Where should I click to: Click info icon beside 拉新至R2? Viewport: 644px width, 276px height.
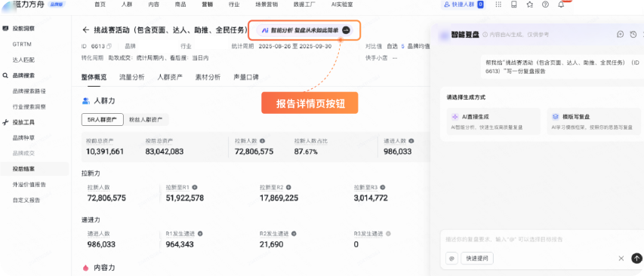pyautogui.click(x=289, y=188)
